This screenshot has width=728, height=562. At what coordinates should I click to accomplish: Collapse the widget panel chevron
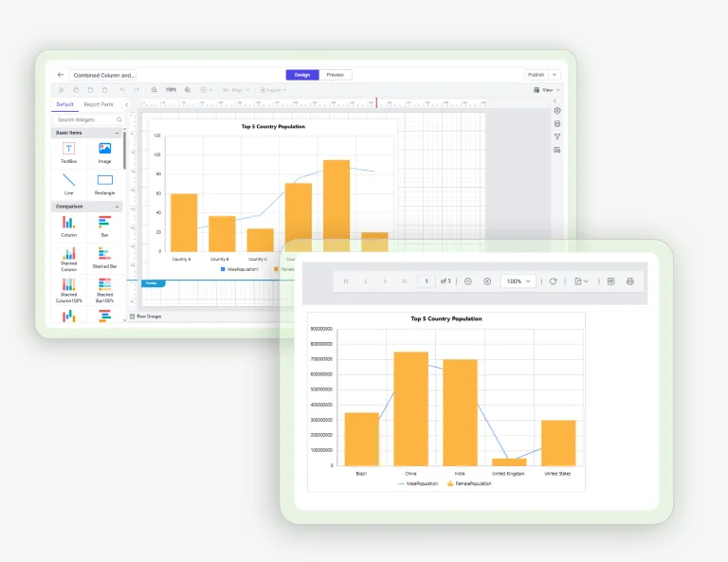[127, 104]
